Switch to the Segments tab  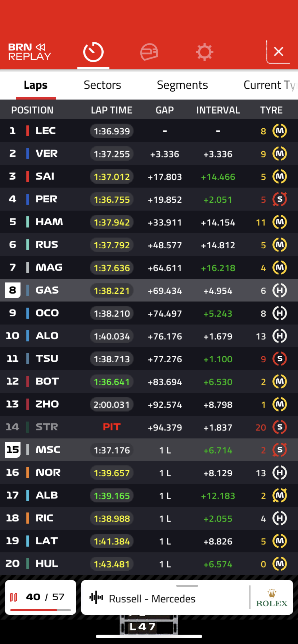pyautogui.click(x=182, y=85)
